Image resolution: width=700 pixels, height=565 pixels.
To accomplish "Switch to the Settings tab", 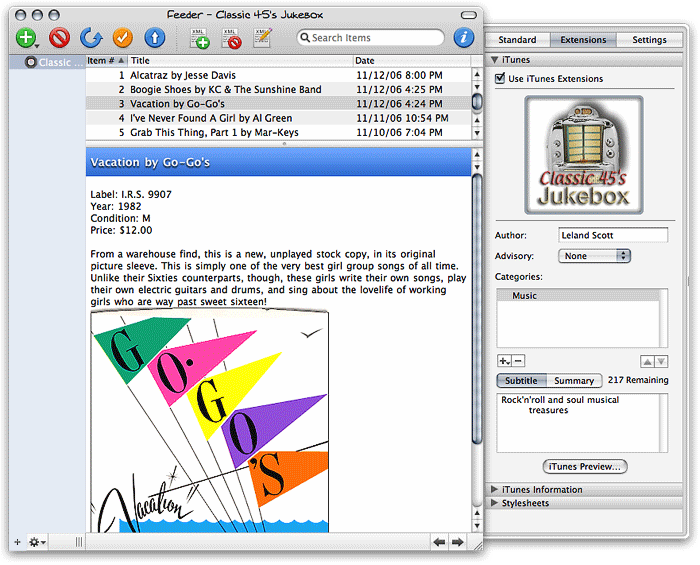I will click(650, 40).
